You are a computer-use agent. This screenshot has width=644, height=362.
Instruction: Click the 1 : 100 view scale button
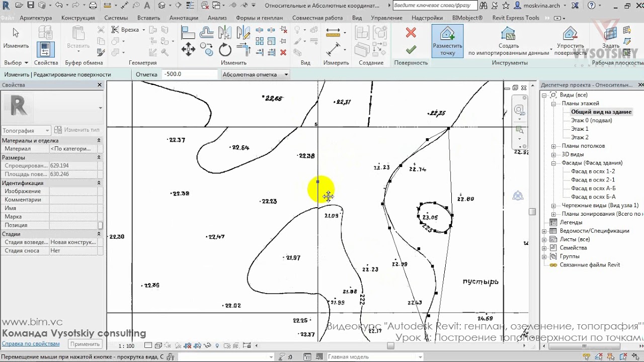[127, 346]
